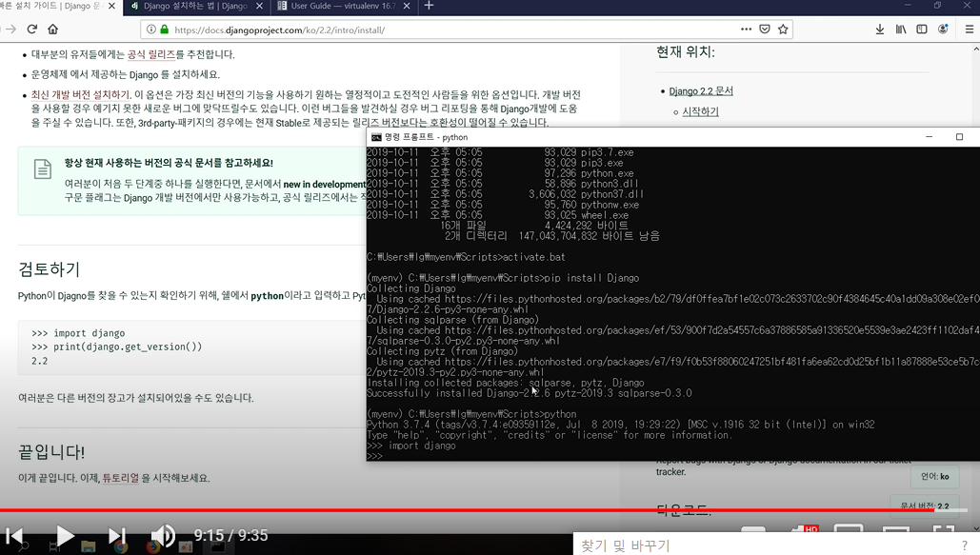Open a new browser tab
This screenshot has height=555, width=980.
click(x=429, y=6)
